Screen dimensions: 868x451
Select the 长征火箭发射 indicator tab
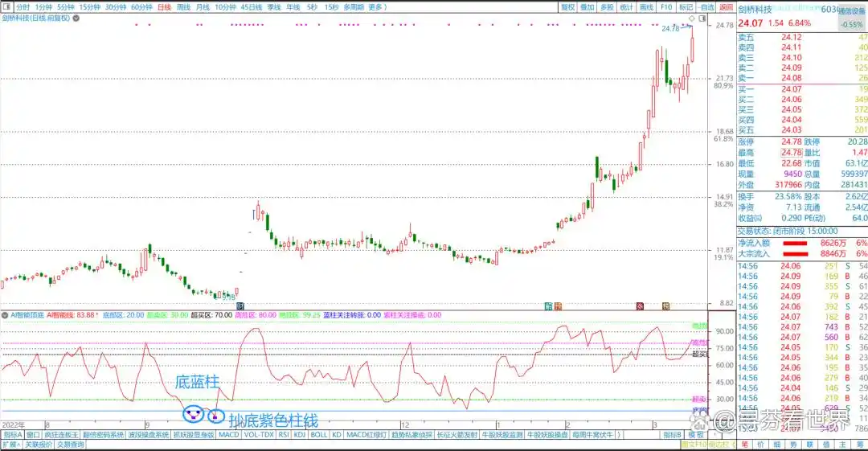tap(457, 435)
